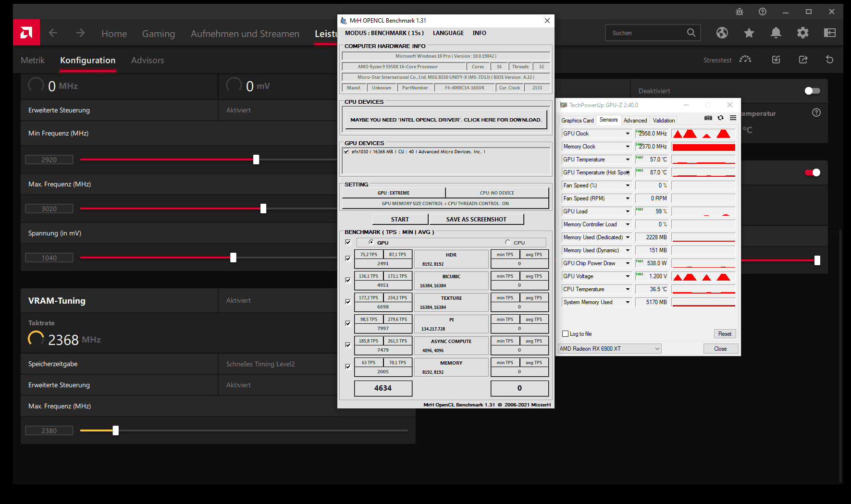851x504 pixels.
Task: Open the Fan Speed (RPM) dropdown
Action: click(x=628, y=198)
